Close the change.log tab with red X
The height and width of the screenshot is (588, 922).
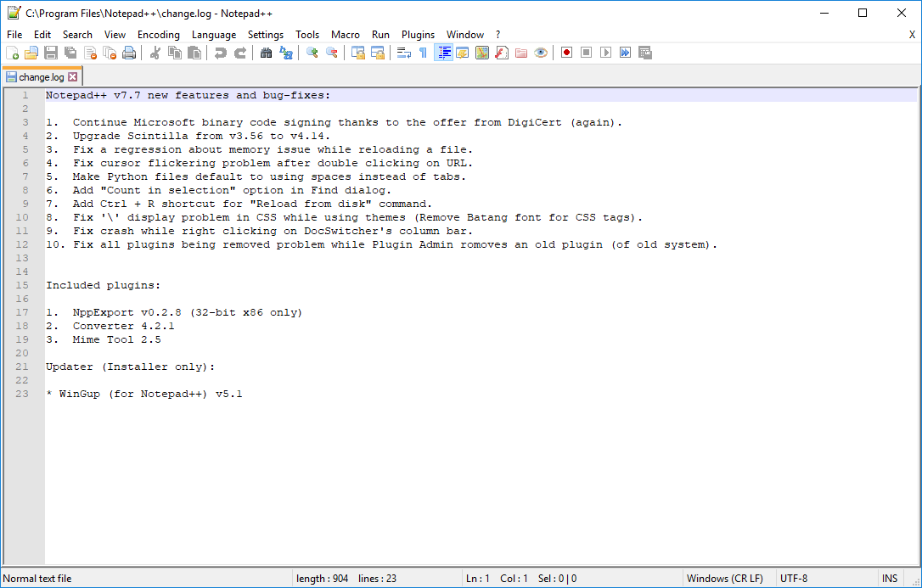(x=72, y=77)
